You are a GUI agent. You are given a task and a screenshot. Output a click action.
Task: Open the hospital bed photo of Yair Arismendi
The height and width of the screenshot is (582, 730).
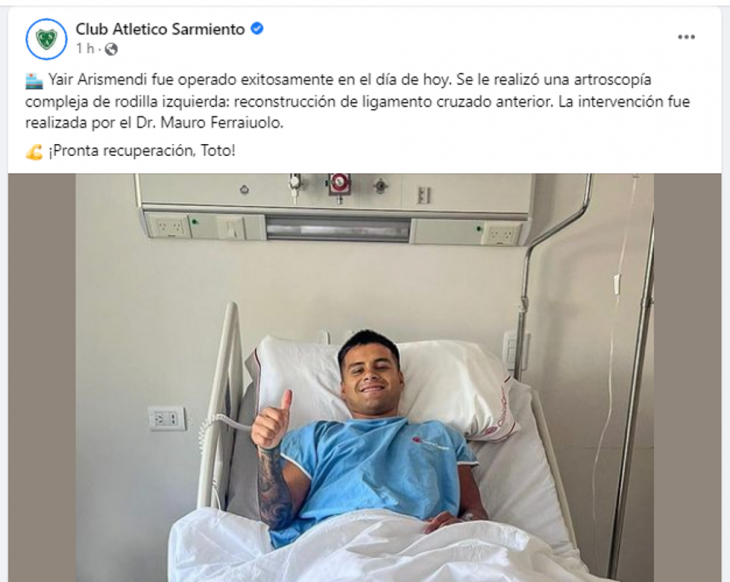tap(365, 378)
